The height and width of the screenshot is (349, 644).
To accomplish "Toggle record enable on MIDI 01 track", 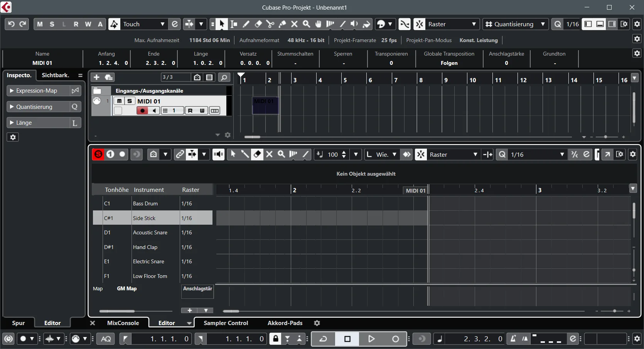I will (x=142, y=111).
